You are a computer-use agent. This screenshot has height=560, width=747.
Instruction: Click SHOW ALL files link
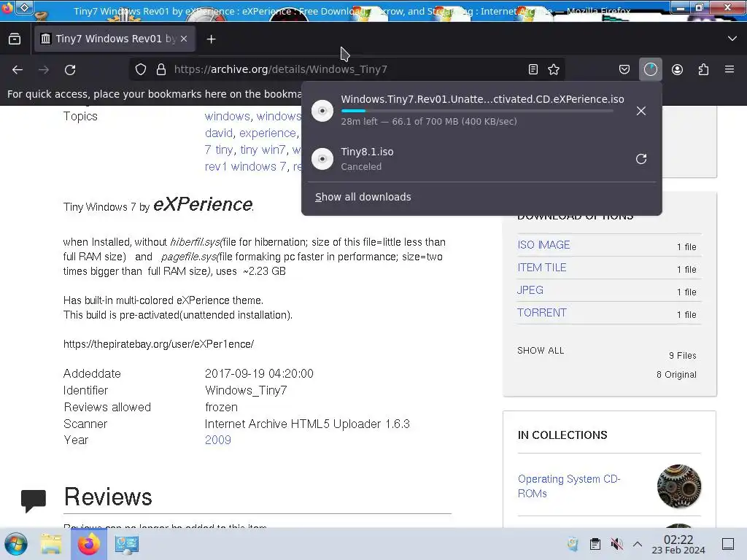(x=541, y=351)
